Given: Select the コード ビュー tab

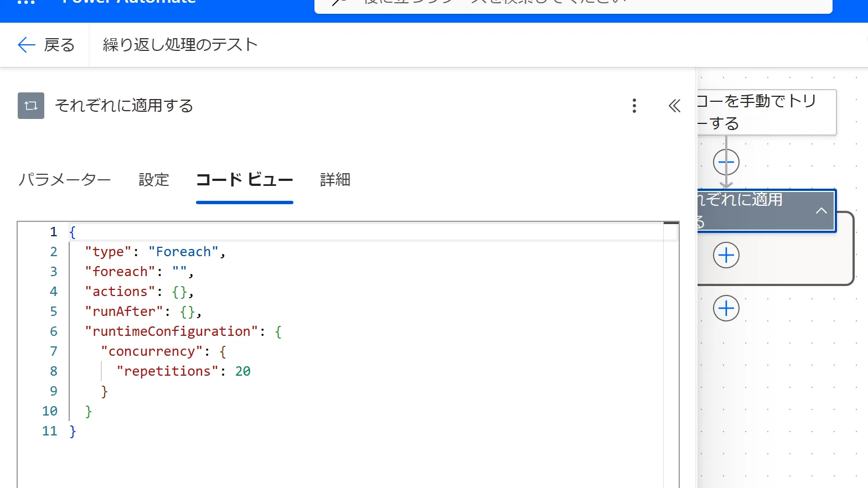Looking at the screenshot, I should 245,180.
